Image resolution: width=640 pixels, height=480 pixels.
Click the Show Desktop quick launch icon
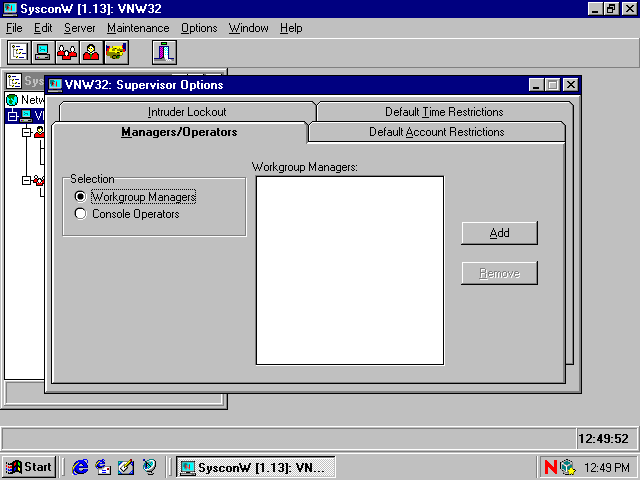[x=126, y=467]
